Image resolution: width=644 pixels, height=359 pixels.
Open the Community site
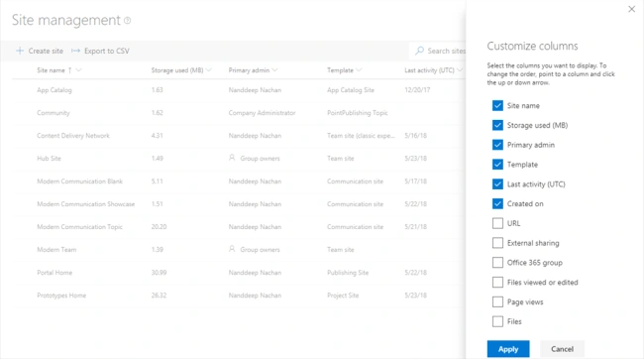(54, 113)
